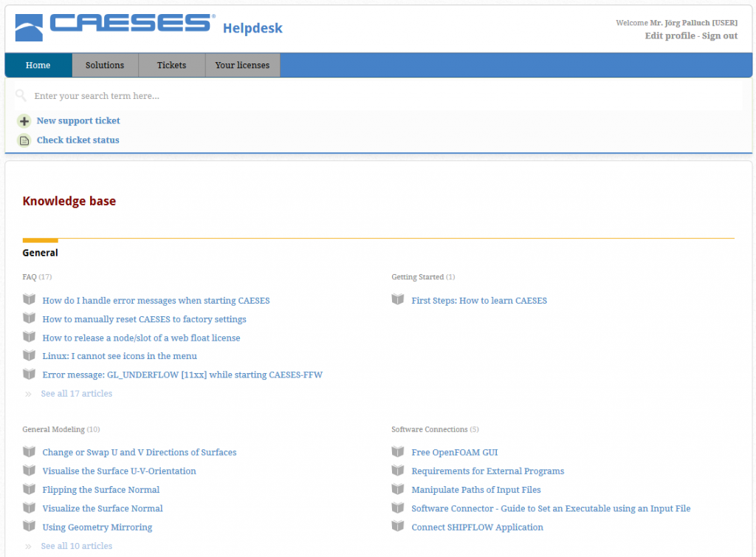Open 'Linux: I cannot see icons' article
This screenshot has height=557, width=756.
pyautogui.click(x=120, y=356)
